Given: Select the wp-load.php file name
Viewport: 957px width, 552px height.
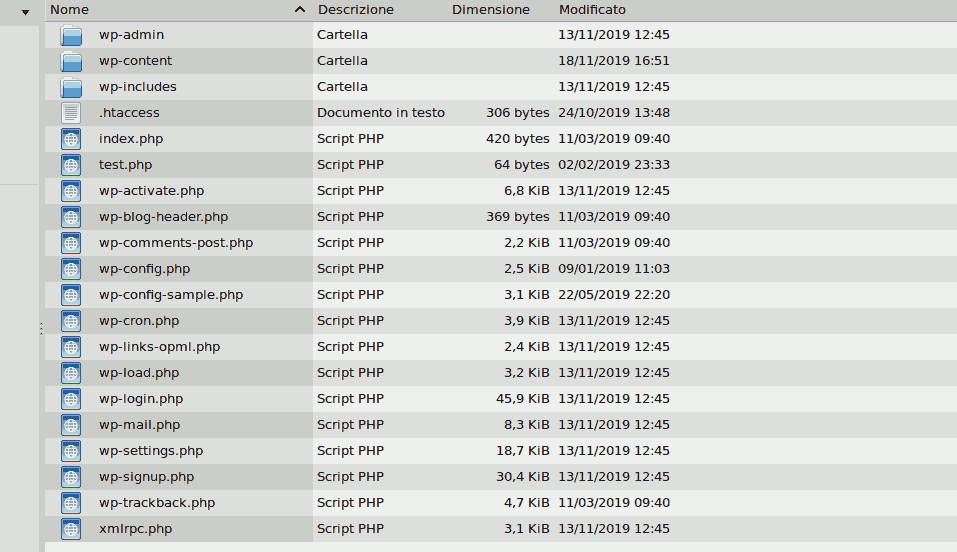Looking at the screenshot, I should click(139, 372).
